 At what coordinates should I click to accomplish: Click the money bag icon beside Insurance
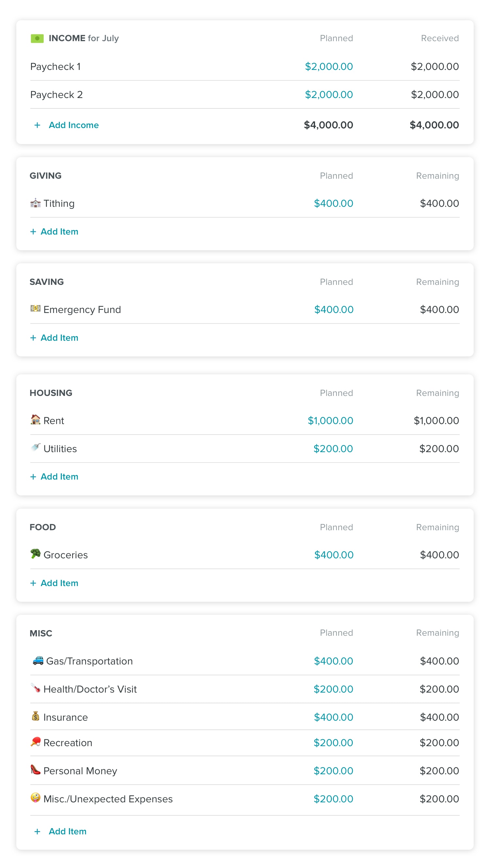pyautogui.click(x=35, y=716)
